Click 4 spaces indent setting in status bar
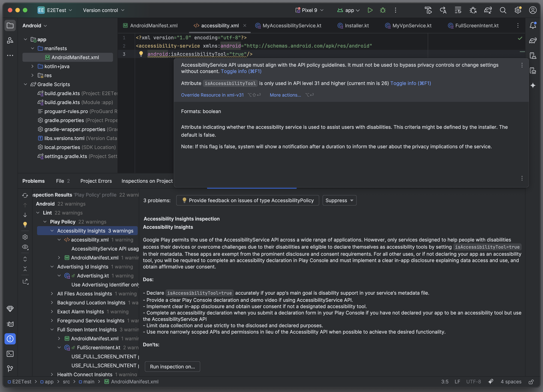 (511, 382)
